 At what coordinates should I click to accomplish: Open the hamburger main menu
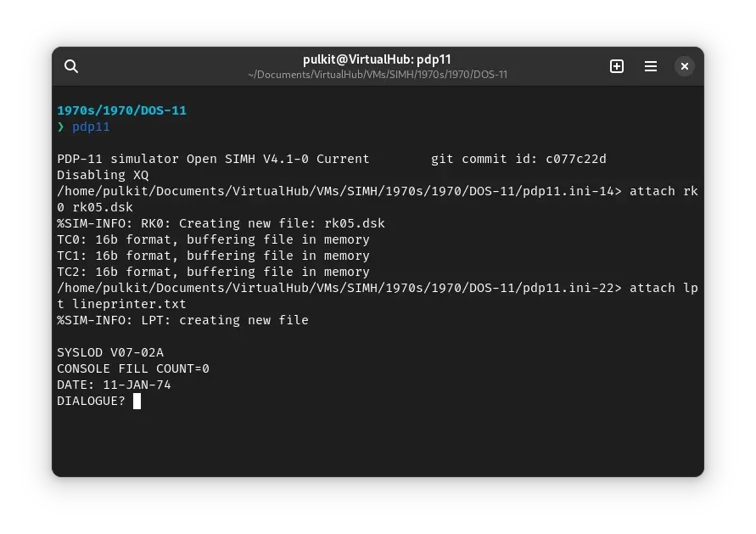pyautogui.click(x=651, y=66)
